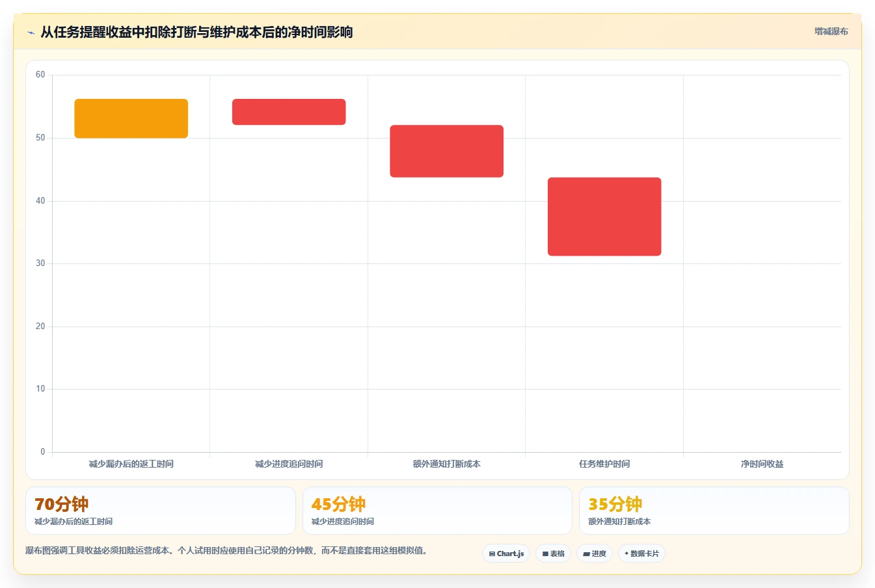Viewport: 875px width, 588px height.
Task: Click axis label 减少漏办后的返工时间
Action: pyautogui.click(x=131, y=464)
